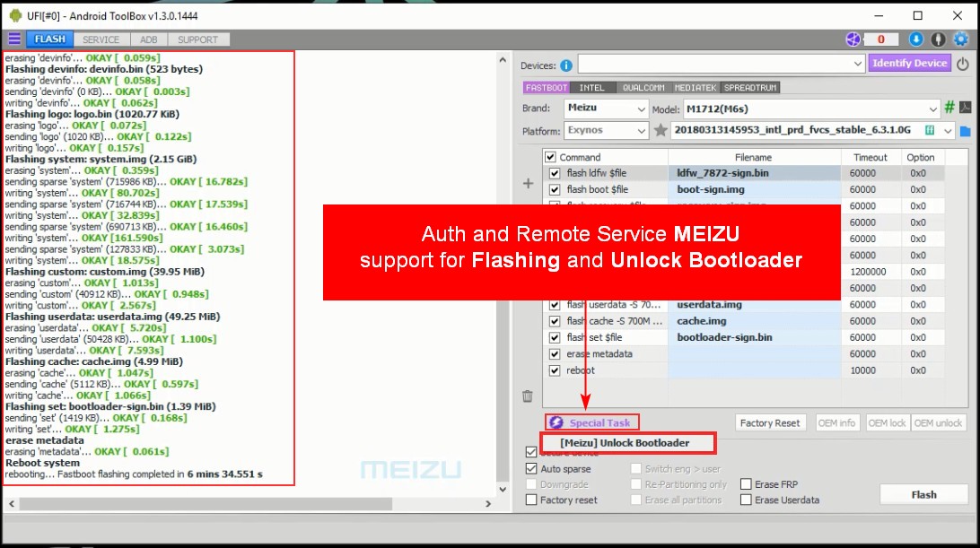Click the log vertical scrollbar down arrow
980x548 pixels.
pyautogui.click(x=503, y=490)
